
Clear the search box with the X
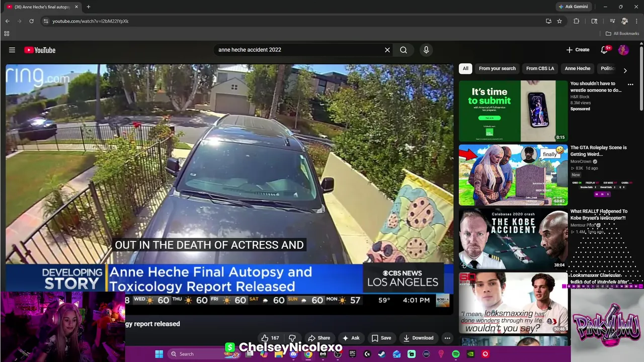pos(387,50)
